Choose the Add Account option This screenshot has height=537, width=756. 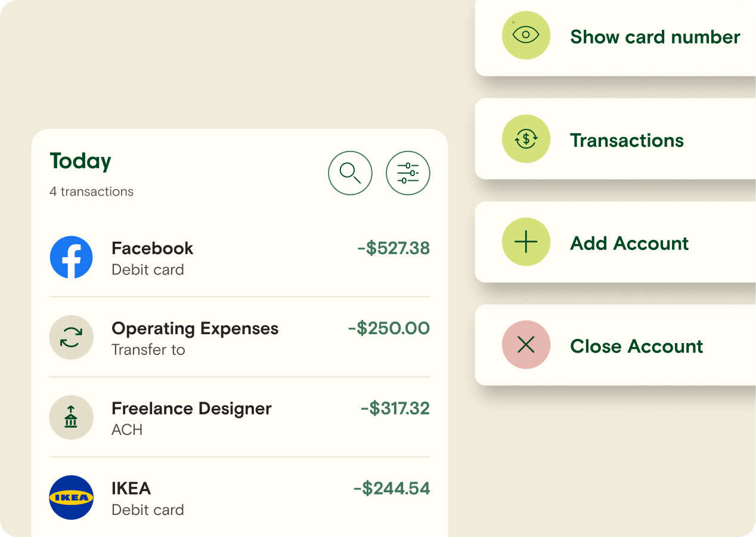(615, 242)
